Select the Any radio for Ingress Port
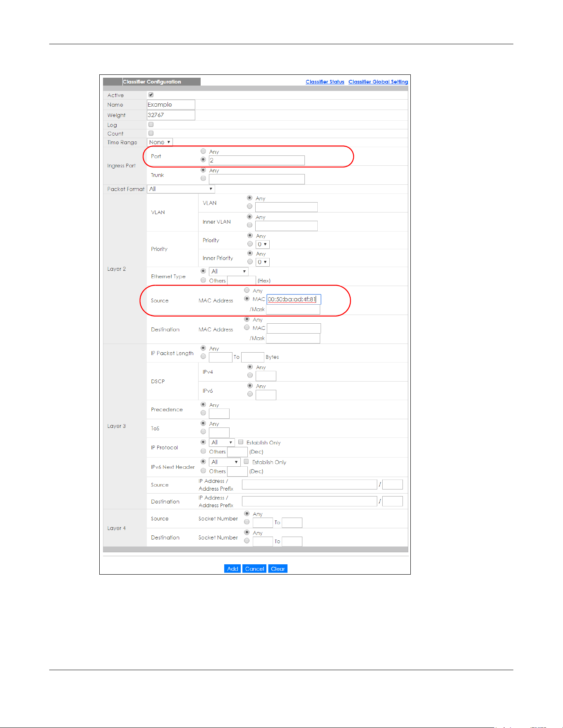This screenshot has height=728, width=563. (203, 151)
